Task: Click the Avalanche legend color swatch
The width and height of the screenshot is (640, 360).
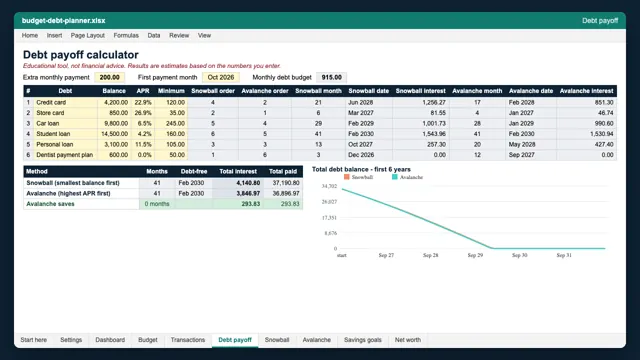Action: click(395, 177)
